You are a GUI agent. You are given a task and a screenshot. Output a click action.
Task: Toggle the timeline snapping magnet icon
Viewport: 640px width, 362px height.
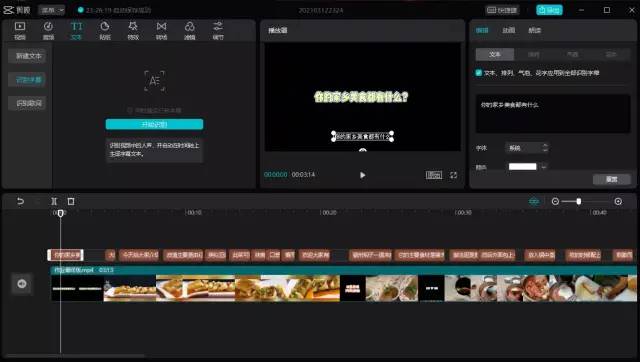[534, 201]
